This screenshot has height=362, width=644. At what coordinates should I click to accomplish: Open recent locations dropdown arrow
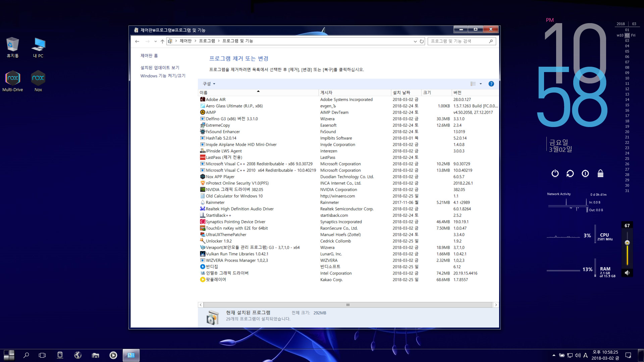click(x=155, y=41)
